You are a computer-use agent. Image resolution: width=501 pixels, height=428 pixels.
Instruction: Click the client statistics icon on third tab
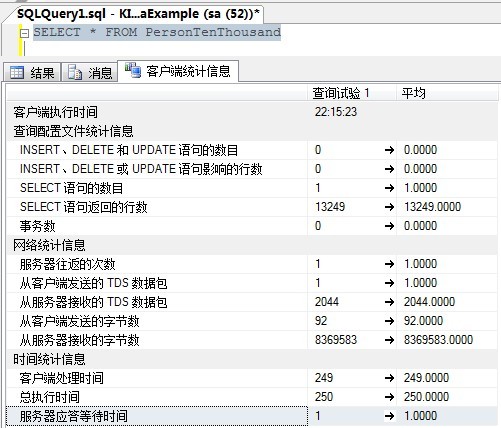point(133,70)
